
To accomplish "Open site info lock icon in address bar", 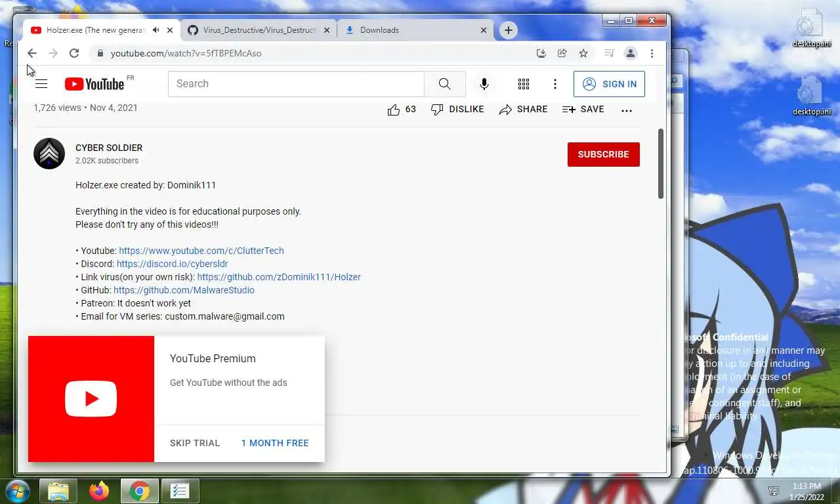I will click(100, 53).
